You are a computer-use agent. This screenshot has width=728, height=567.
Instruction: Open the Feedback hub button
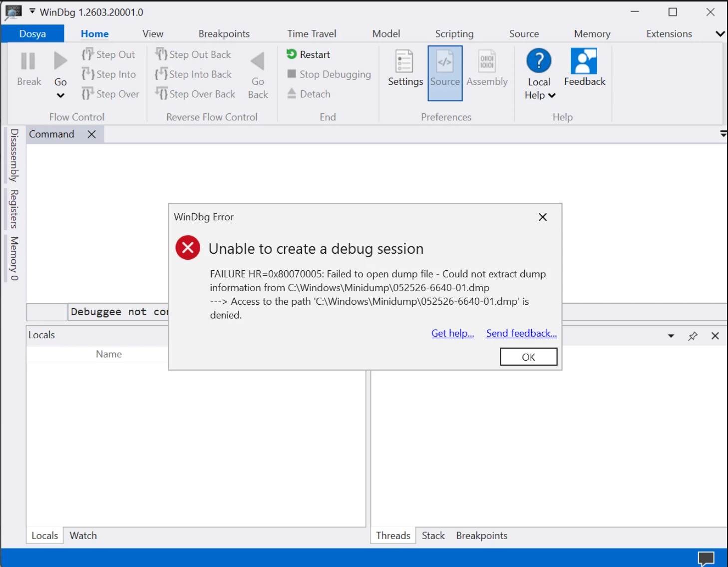pyautogui.click(x=584, y=68)
